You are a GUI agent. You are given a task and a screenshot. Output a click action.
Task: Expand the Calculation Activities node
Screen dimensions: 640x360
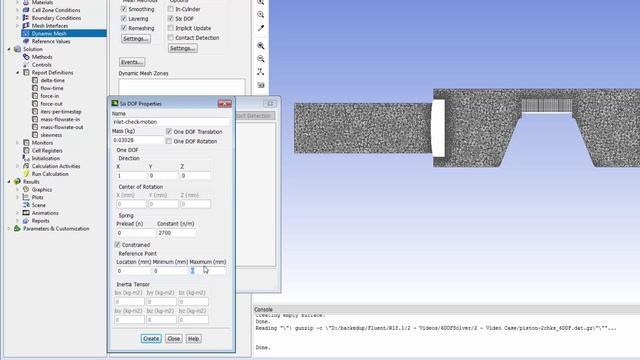18,166
